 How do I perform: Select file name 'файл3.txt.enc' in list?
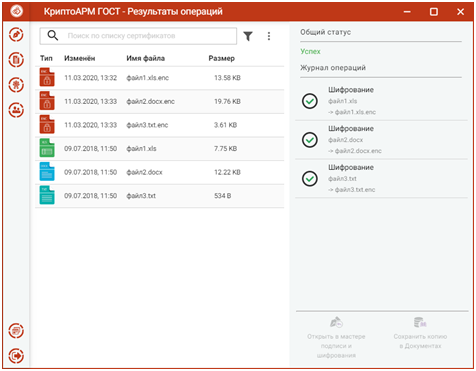[147, 125]
